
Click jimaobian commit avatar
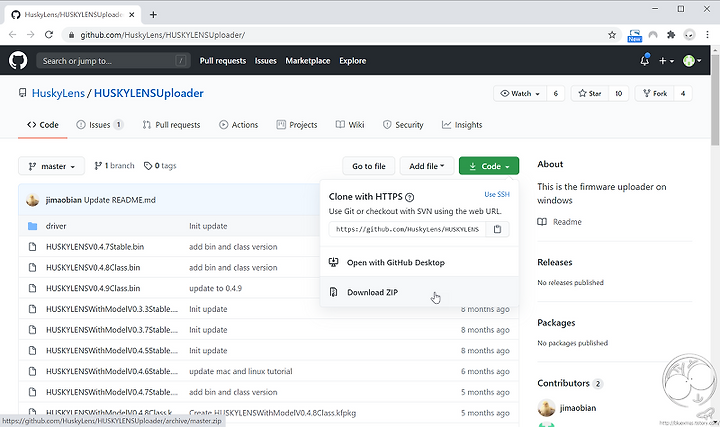click(x=32, y=200)
